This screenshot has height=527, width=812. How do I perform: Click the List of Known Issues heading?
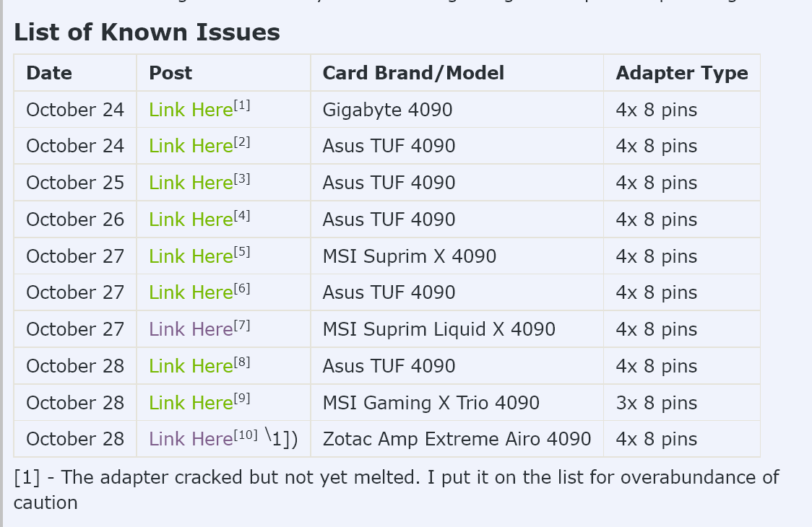(147, 32)
